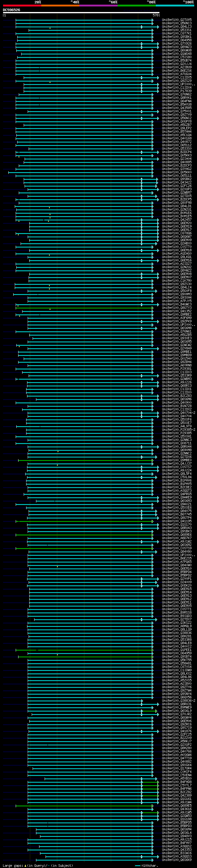
Task: Select label UniRef100_Q9LEP2
Action: click(x=177, y=128)
